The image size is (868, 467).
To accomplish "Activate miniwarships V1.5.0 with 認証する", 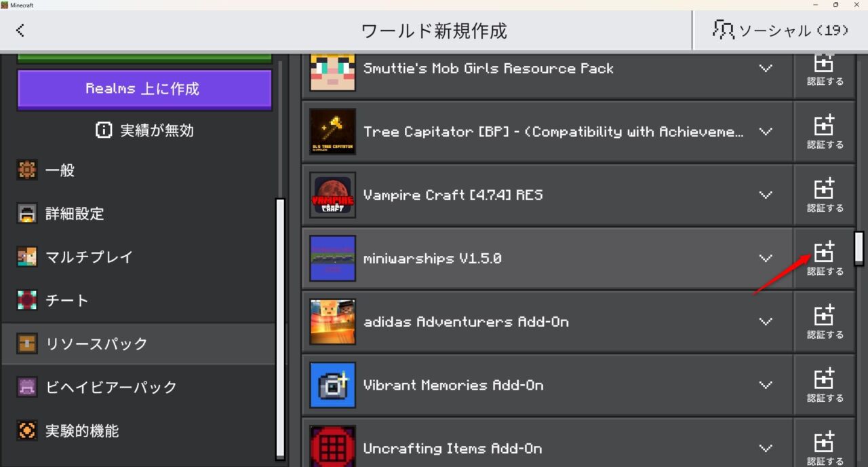I will [825, 258].
